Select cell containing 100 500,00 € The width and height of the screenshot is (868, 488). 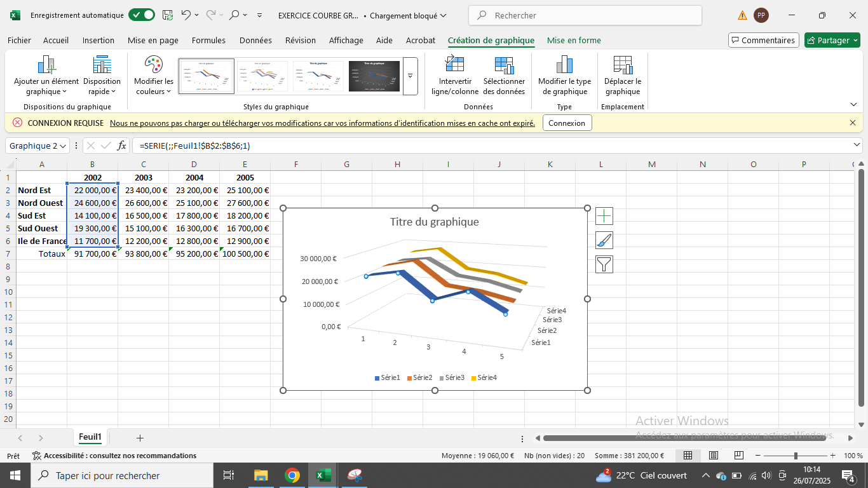tap(245, 254)
